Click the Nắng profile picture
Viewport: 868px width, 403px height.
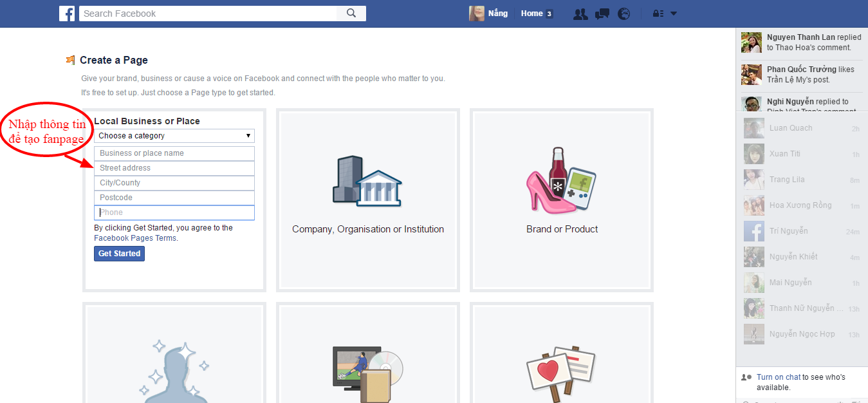tap(477, 14)
